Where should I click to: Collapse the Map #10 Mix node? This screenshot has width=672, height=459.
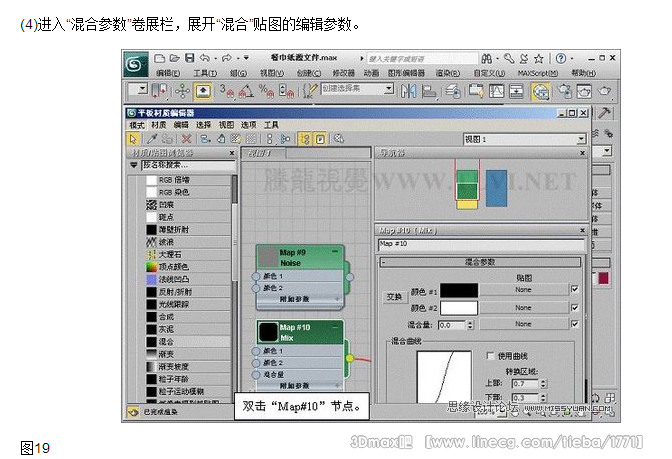(x=335, y=326)
